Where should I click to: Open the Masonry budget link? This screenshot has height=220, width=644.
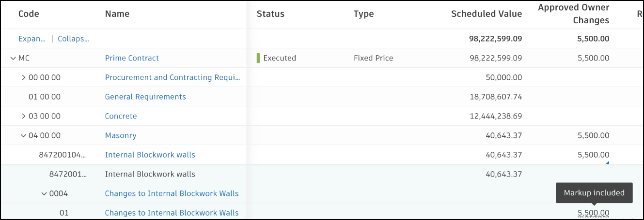tap(121, 135)
